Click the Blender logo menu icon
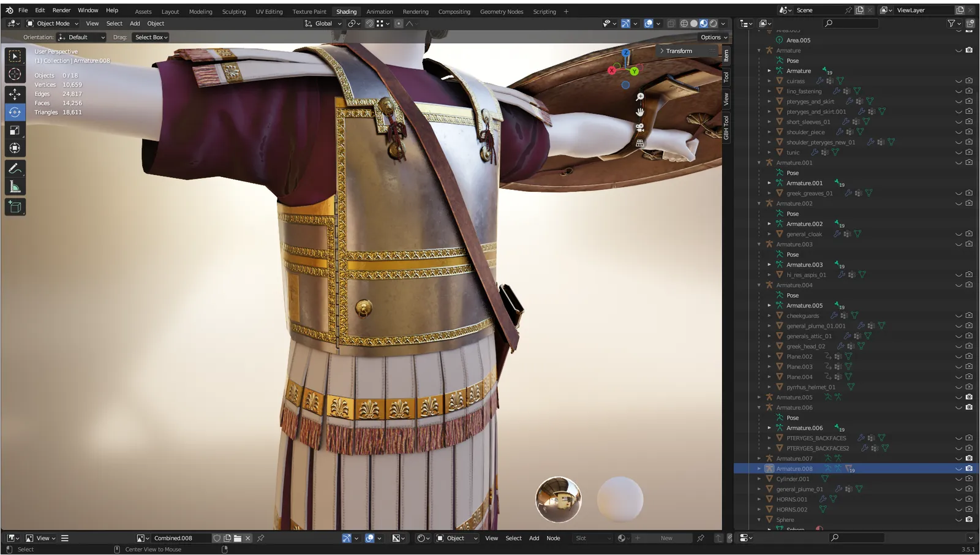Image resolution: width=980 pixels, height=555 pixels. point(9,10)
